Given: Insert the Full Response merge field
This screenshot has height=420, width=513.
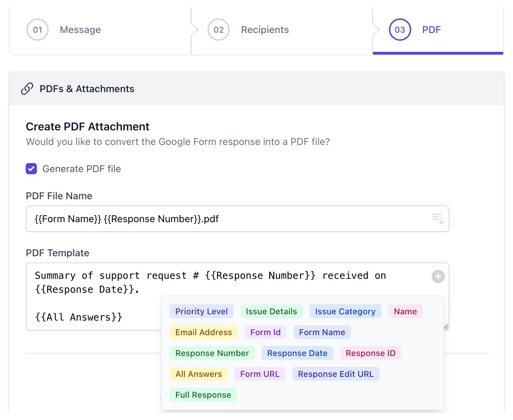Looking at the screenshot, I should 203,395.
